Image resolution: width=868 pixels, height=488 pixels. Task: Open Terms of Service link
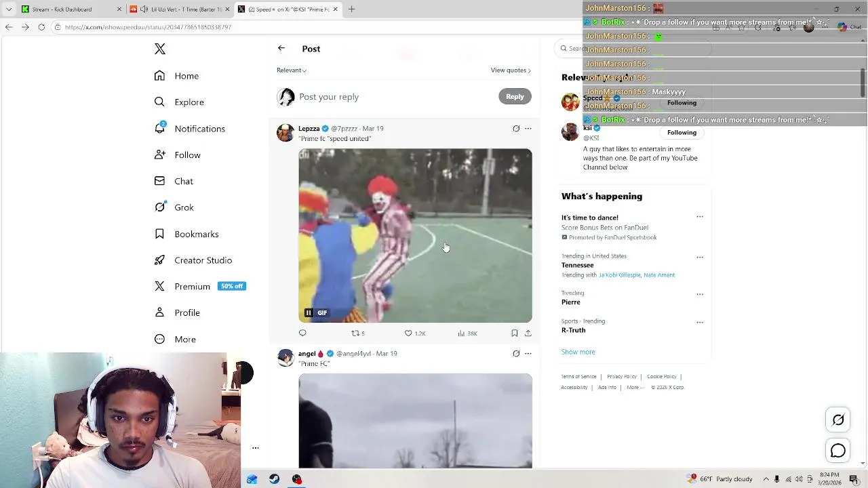point(578,377)
